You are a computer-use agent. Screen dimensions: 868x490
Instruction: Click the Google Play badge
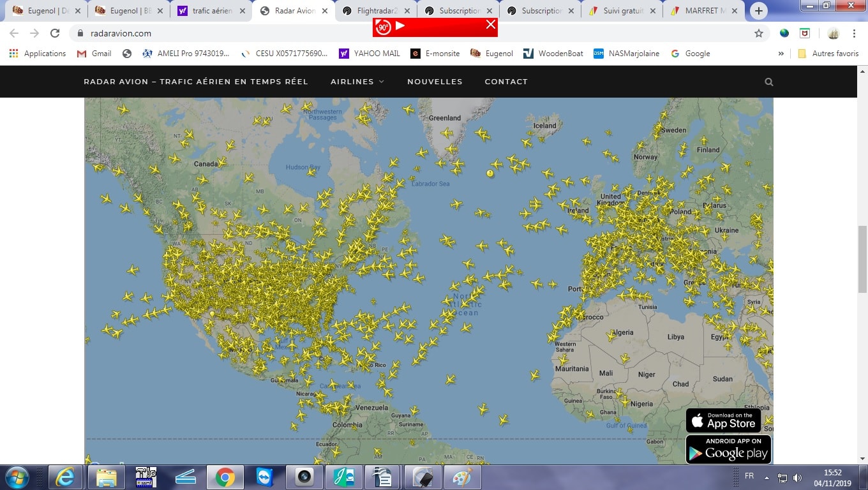[x=728, y=449]
